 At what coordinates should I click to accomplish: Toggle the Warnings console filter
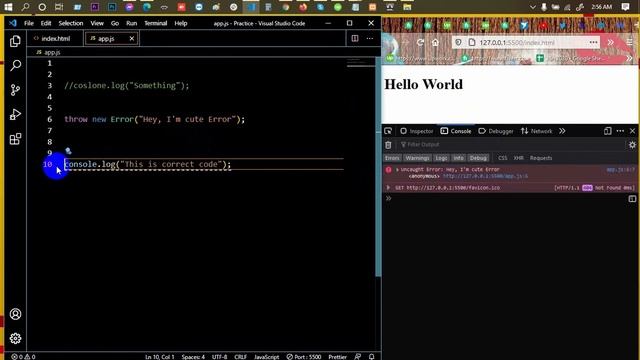pos(417,158)
